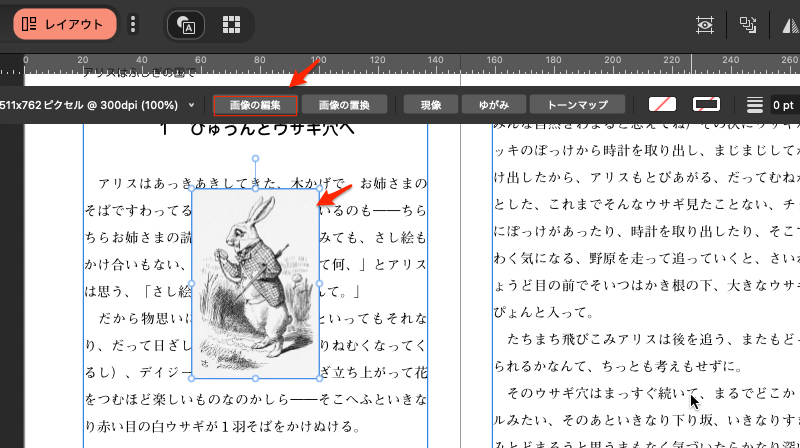Screen dimensions: 800x448
Task: Click the grid icon in the top toolbar
Action: (x=231, y=25)
